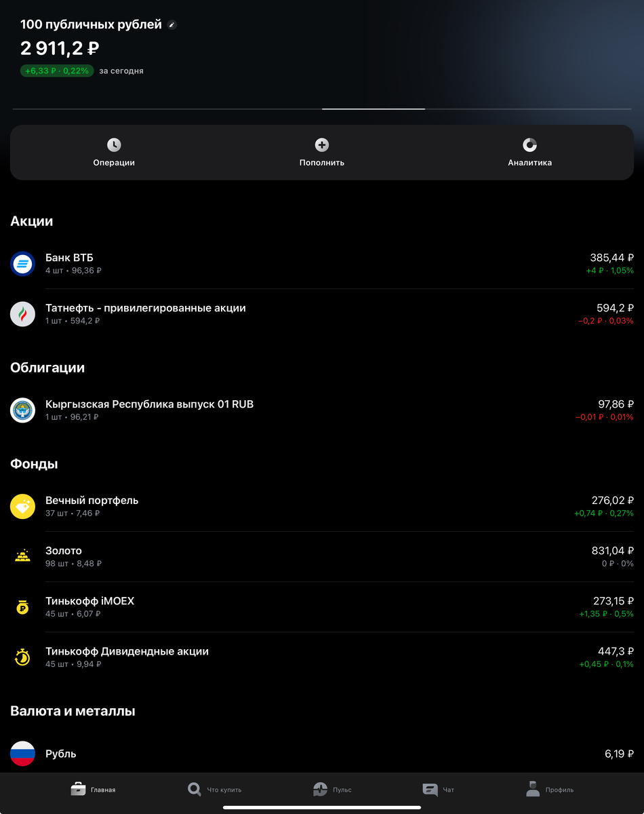Open Золото fund row
This screenshot has width=644, height=814.
[x=322, y=557]
